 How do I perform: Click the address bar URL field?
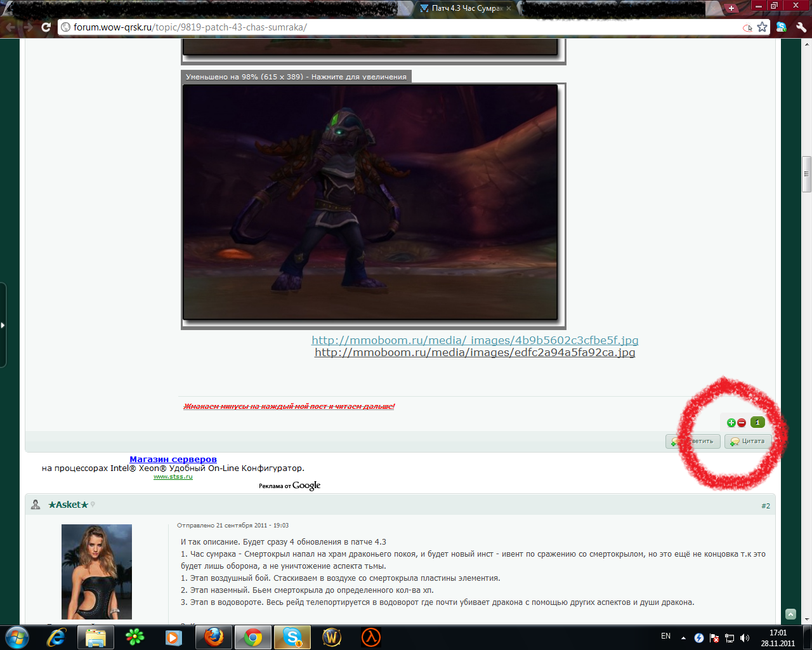[406, 27]
